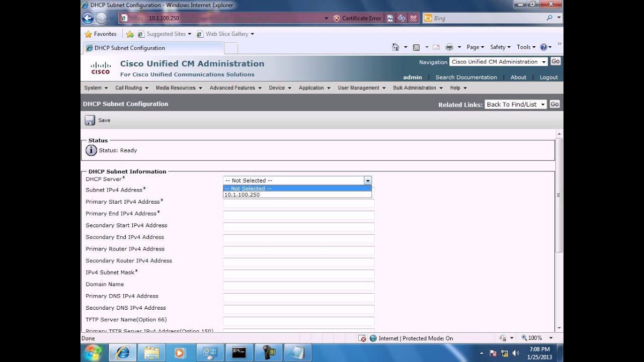644x362 pixels.
Task: Expand the address bar history dropdown
Action: click(326, 18)
